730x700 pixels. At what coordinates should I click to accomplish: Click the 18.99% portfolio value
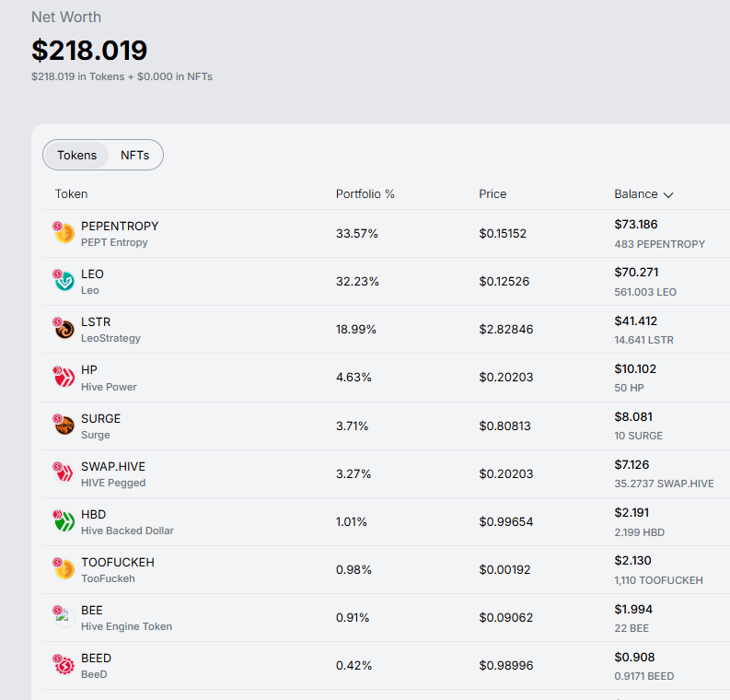click(355, 329)
